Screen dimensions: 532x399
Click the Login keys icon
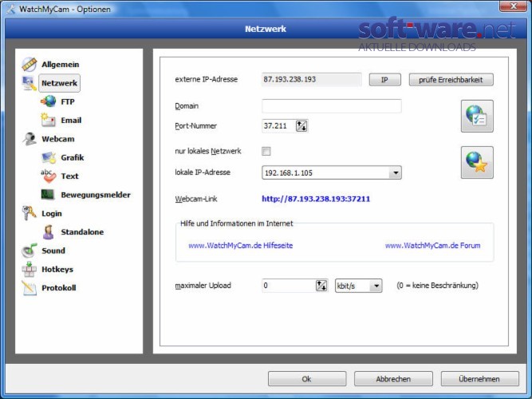pyautogui.click(x=29, y=213)
